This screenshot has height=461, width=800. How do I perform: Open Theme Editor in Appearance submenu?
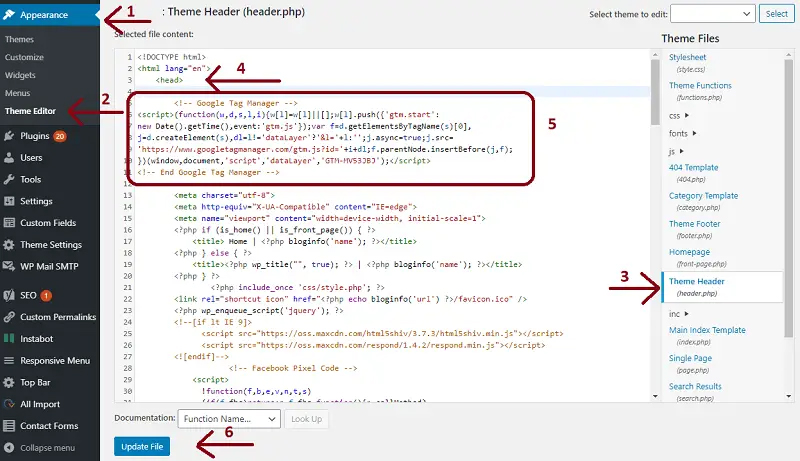(30, 111)
